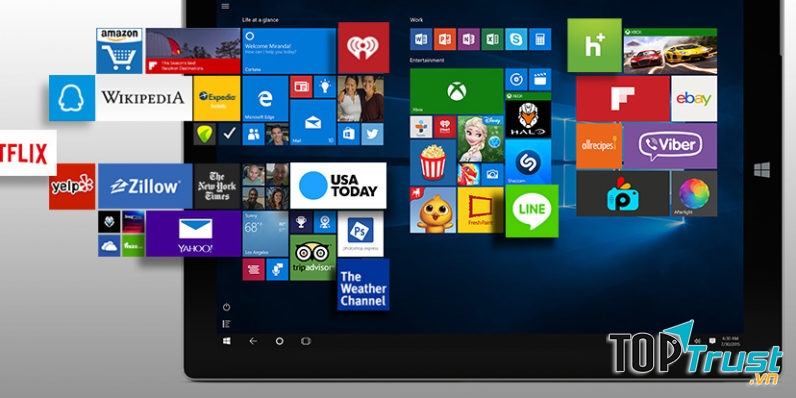This screenshot has width=796, height=398.
Task: Open the weather tile showing 68°
Action: tap(266, 234)
